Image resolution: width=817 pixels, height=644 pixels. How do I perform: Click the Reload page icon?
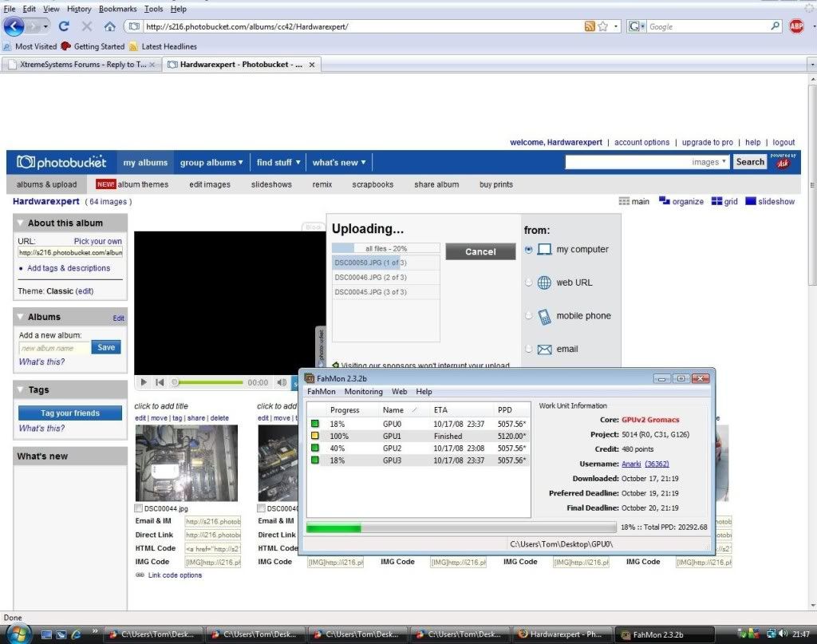tap(64, 26)
